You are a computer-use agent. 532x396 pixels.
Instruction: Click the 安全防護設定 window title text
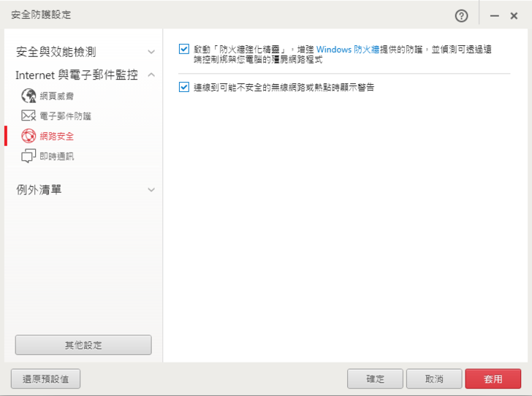(x=41, y=15)
